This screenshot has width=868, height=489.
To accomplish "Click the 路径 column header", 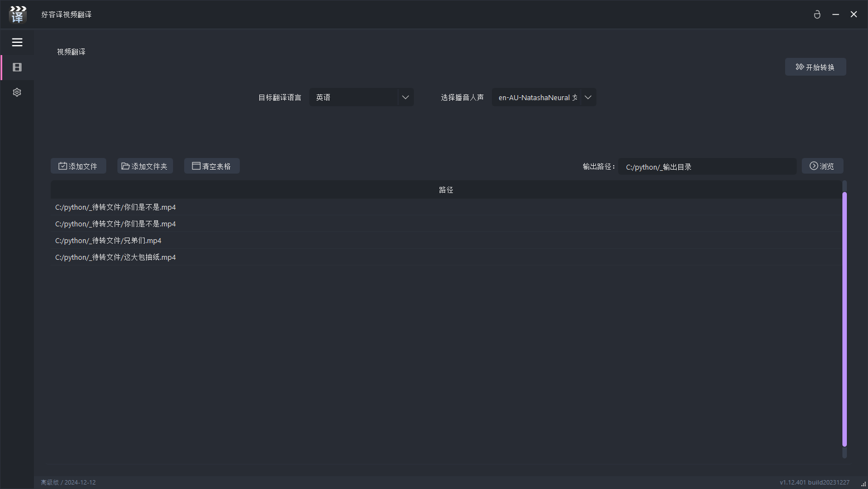I will pos(446,190).
